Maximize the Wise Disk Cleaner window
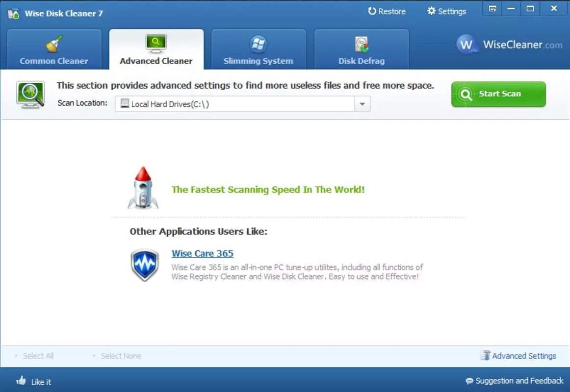This screenshot has height=392, width=570. tap(530, 9)
